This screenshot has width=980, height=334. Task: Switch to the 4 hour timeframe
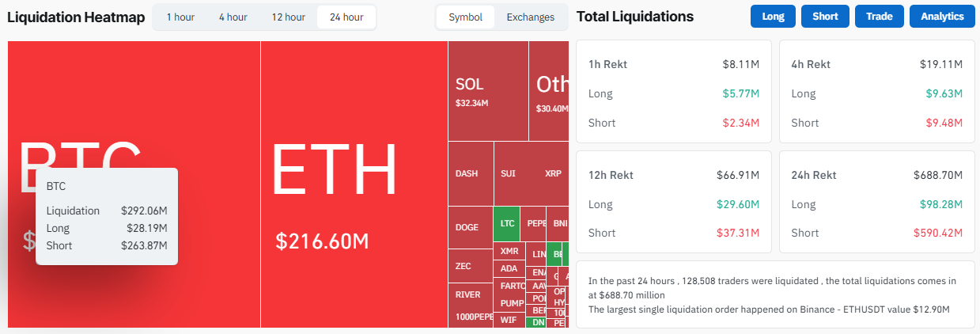click(x=233, y=17)
